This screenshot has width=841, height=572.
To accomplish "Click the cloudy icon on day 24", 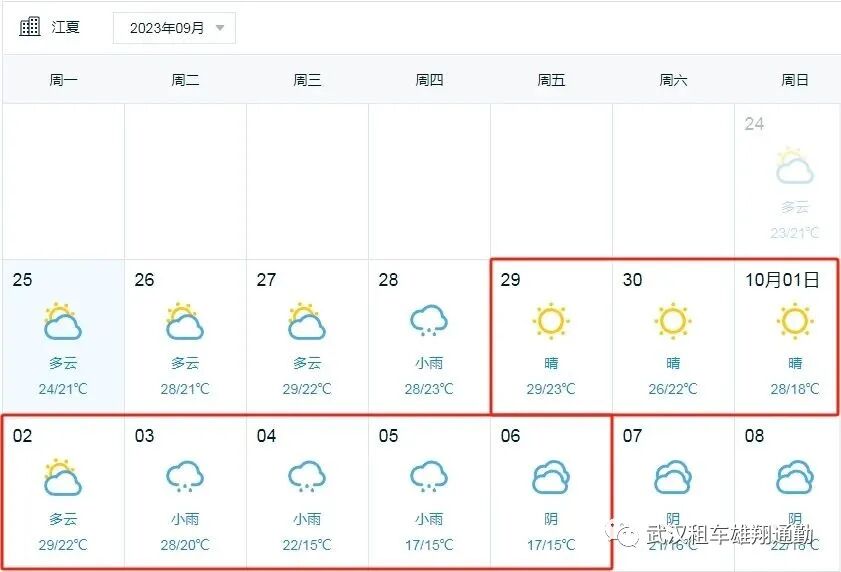I will (x=795, y=165).
